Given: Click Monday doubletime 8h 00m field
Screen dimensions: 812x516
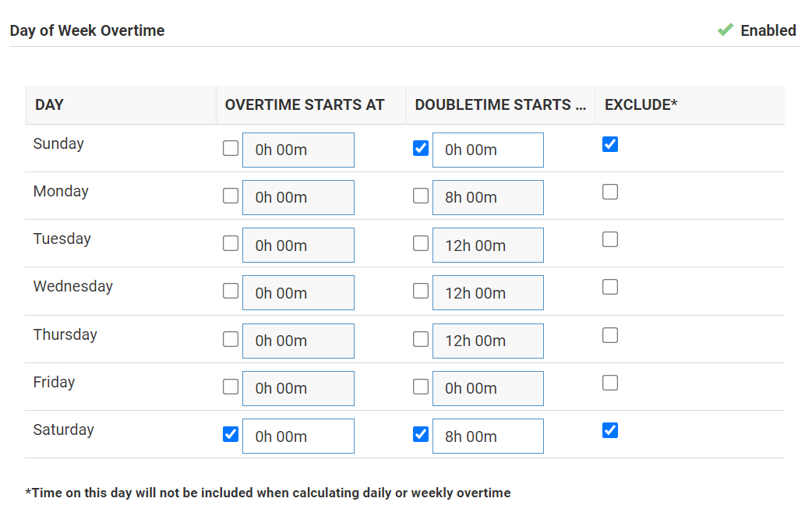Looking at the screenshot, I should pos(488,198).
